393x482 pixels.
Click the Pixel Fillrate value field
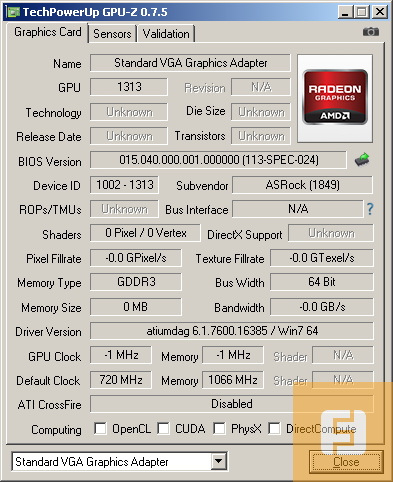pos(136,258)
